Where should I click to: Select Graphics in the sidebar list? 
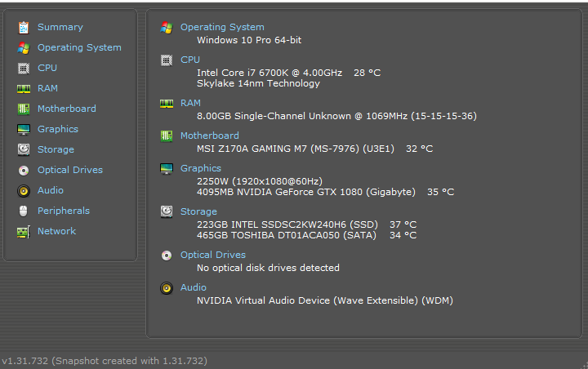(x=58, y=129)
